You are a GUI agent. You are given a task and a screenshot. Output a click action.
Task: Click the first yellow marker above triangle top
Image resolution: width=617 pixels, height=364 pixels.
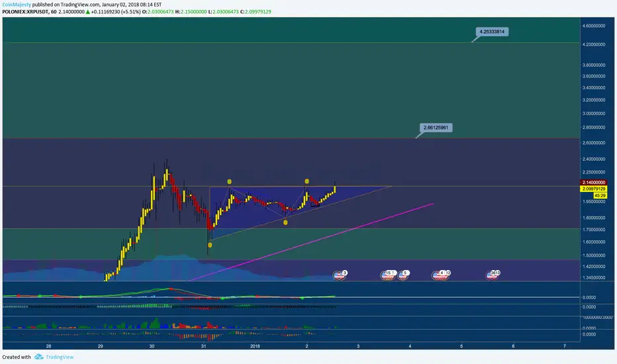tap(230, 182)
